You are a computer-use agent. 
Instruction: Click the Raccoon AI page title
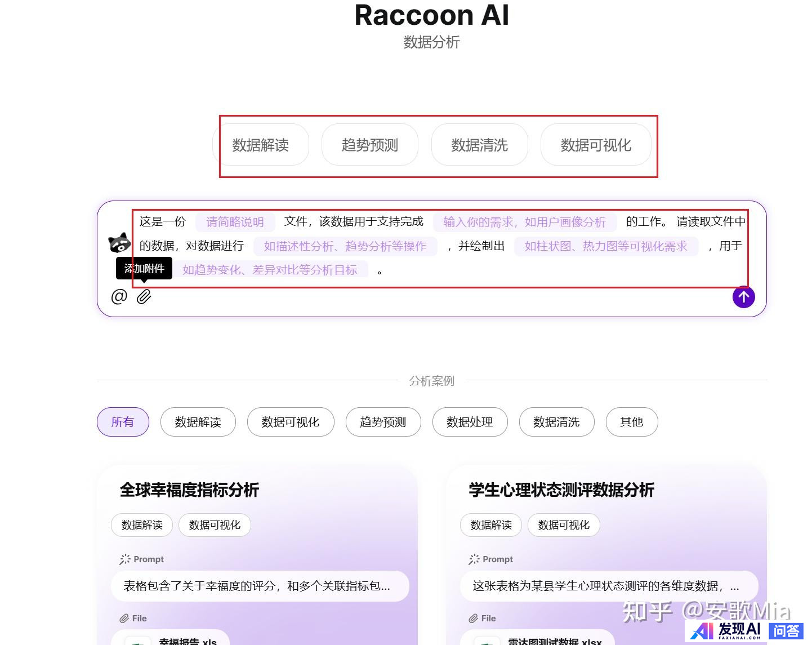coord(432,15)
